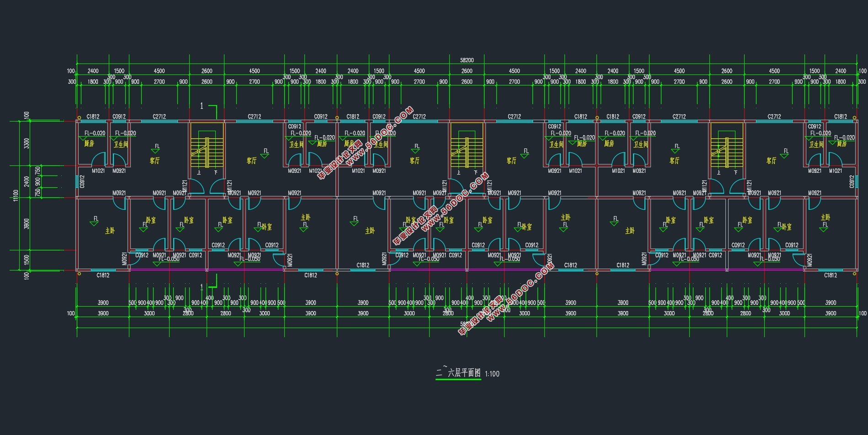Select the C1812 window label at the bottom-right corner
This screenshot has width=868, height=435.
click(x=831, y=275)
